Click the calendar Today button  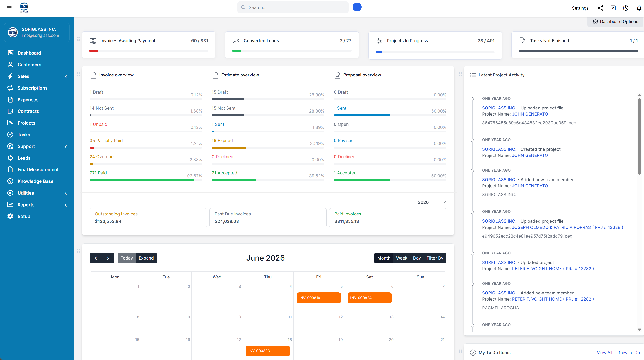click(x=127, y=258)
